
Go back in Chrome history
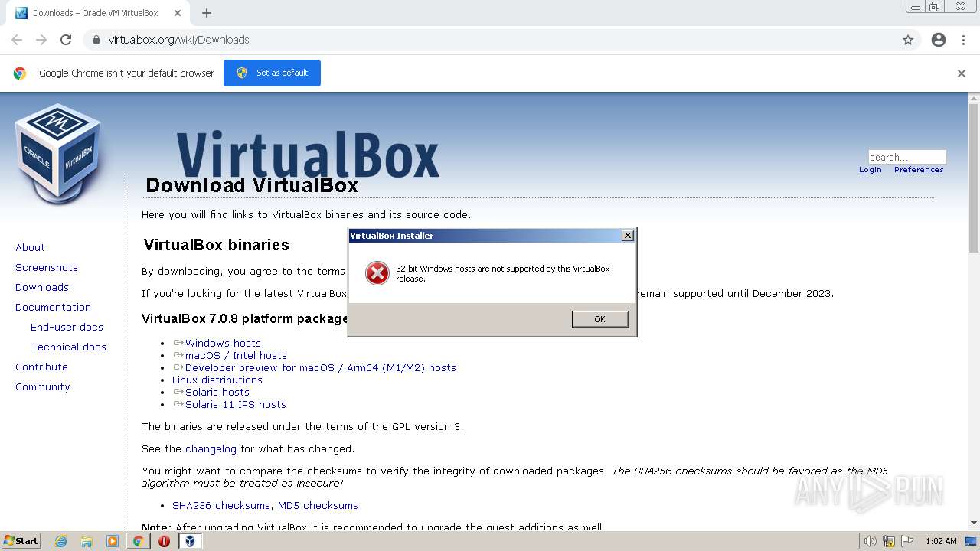(x=17, y=40)
